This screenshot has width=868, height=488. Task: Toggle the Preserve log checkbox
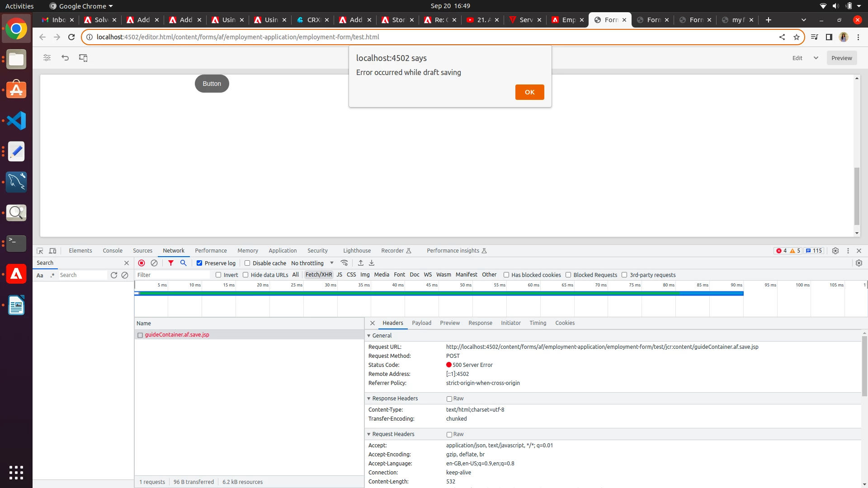(x=199, y=263)
